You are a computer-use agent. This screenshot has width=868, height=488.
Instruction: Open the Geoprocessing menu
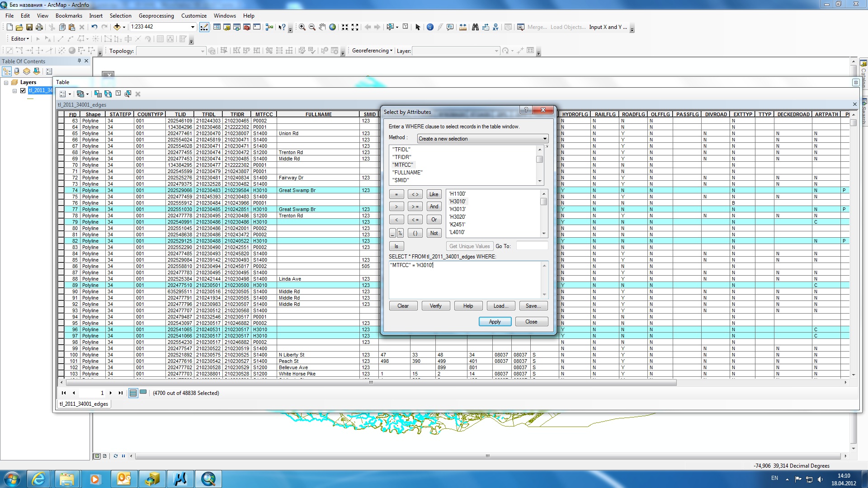(156, 15)
